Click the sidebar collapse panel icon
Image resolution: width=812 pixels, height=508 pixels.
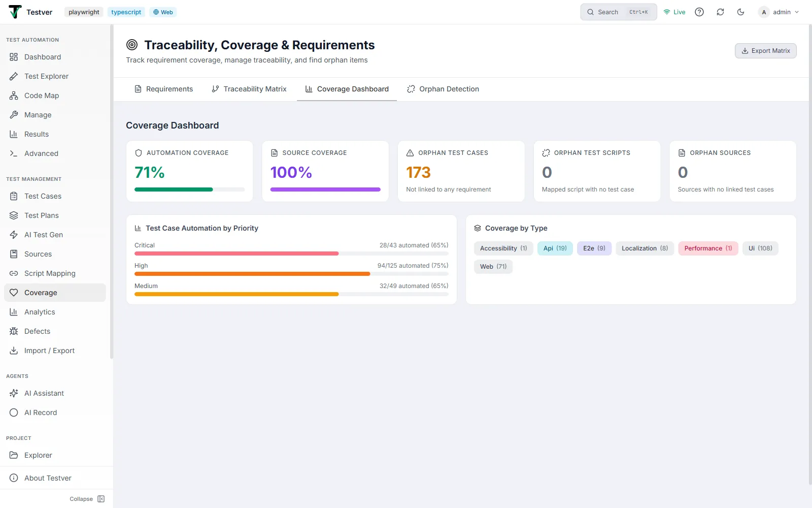click(x=101, y=499)
